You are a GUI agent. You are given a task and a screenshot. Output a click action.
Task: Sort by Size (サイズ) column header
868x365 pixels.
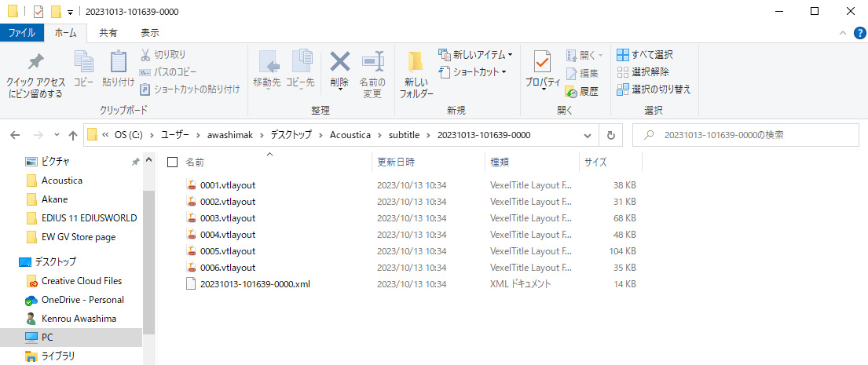coord(595,162)
